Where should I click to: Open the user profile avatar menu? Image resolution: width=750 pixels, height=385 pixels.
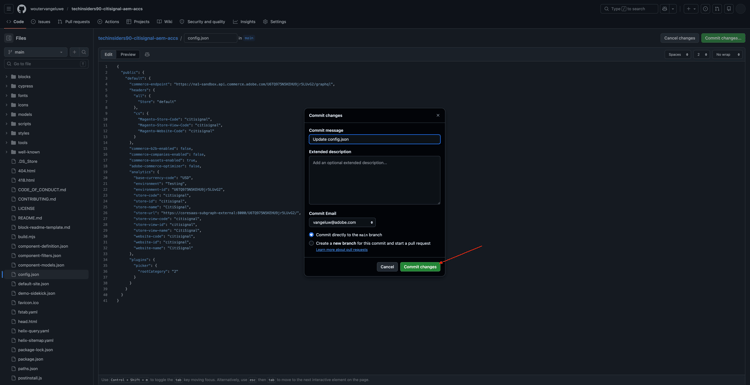(x=740, y=9)
